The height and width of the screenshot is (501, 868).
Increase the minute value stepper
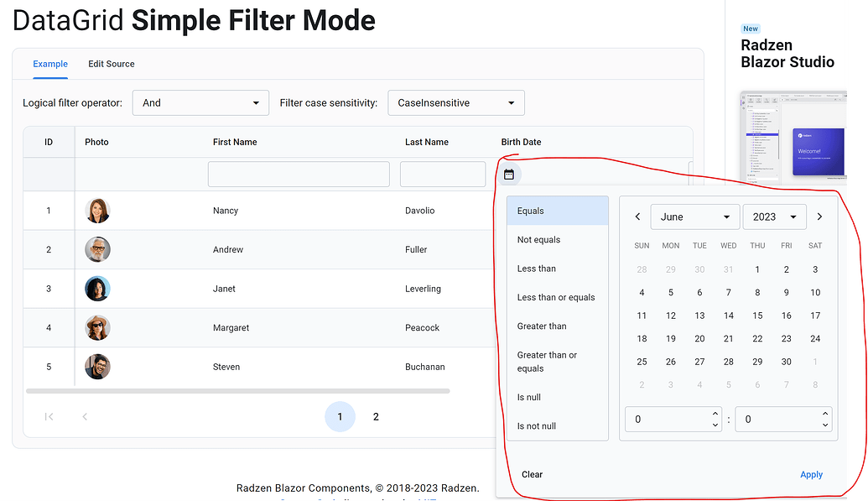point(825,414)
